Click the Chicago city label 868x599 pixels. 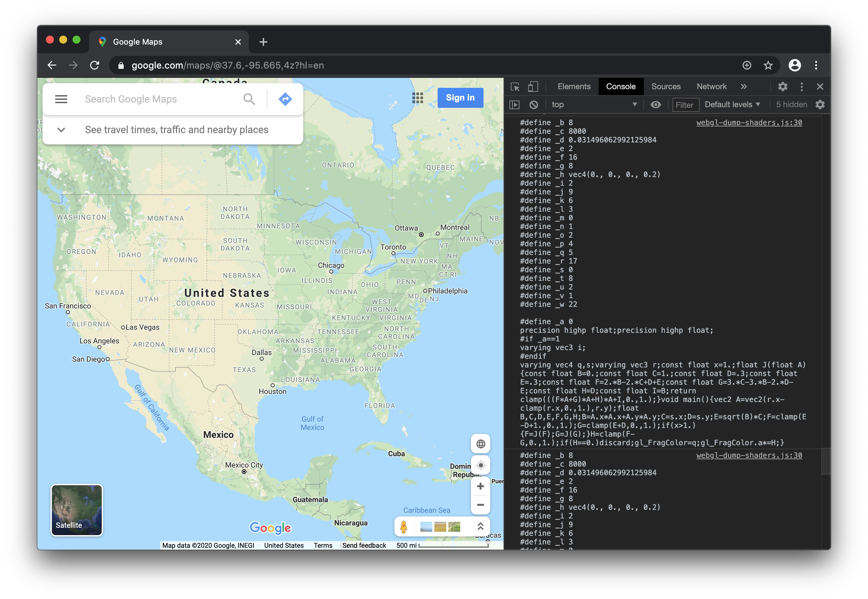pos(331,265)
